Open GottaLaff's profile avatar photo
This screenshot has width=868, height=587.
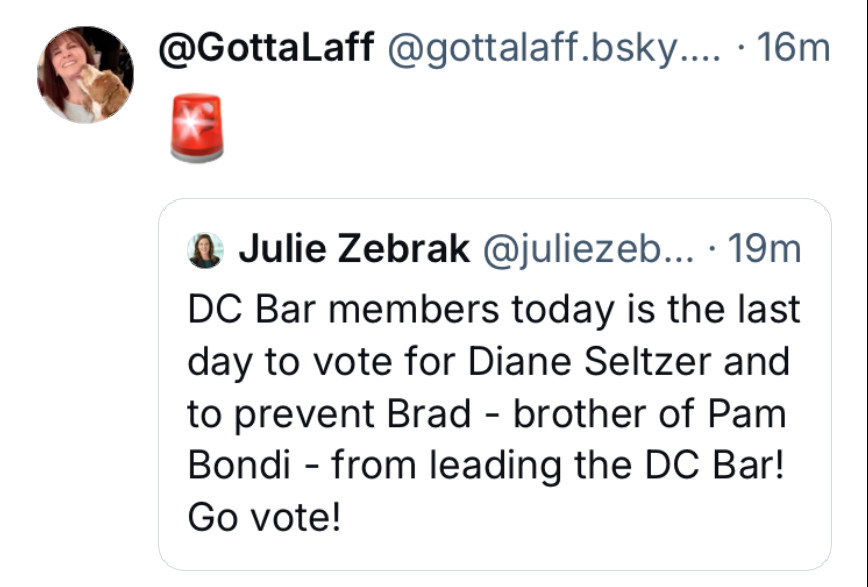coord(85,74)
